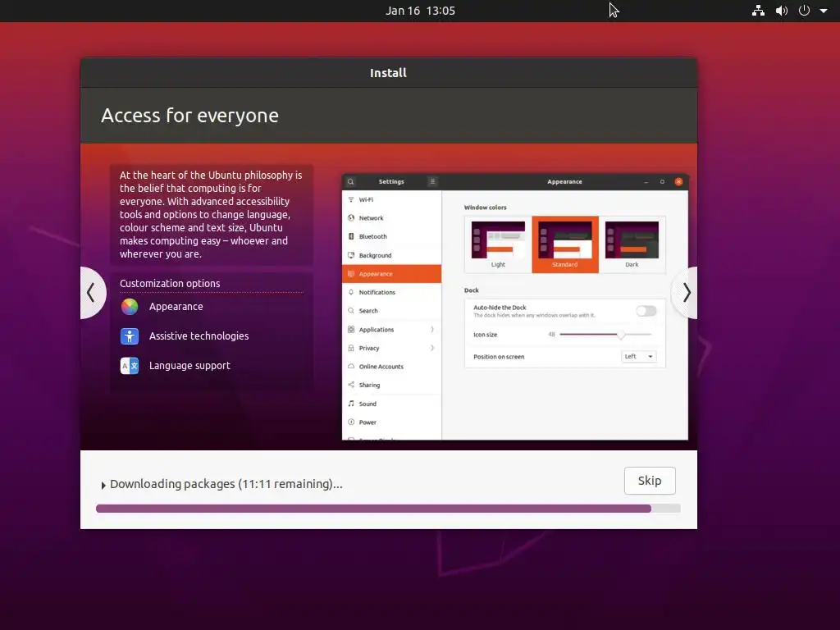Open the hamburger menu in Settings header
This screenshot has height=630, width=840.
[432, 181]
